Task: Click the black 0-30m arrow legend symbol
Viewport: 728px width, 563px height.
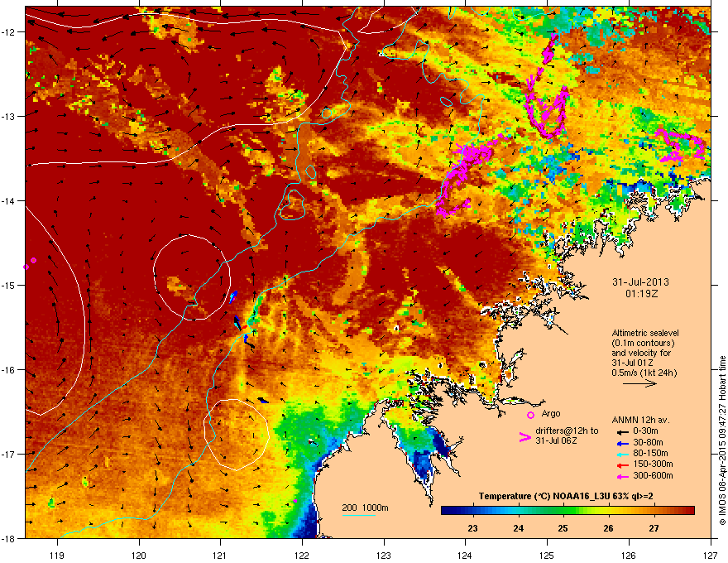Action: pyautogui.click(x=622, y=432)
